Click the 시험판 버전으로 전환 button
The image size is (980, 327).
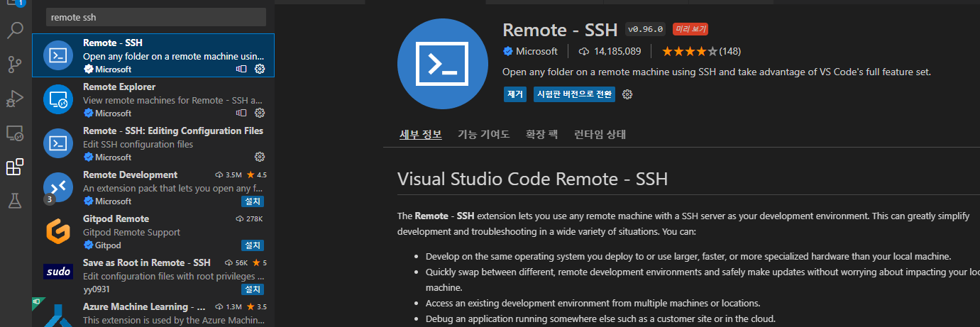coord(574,94)
